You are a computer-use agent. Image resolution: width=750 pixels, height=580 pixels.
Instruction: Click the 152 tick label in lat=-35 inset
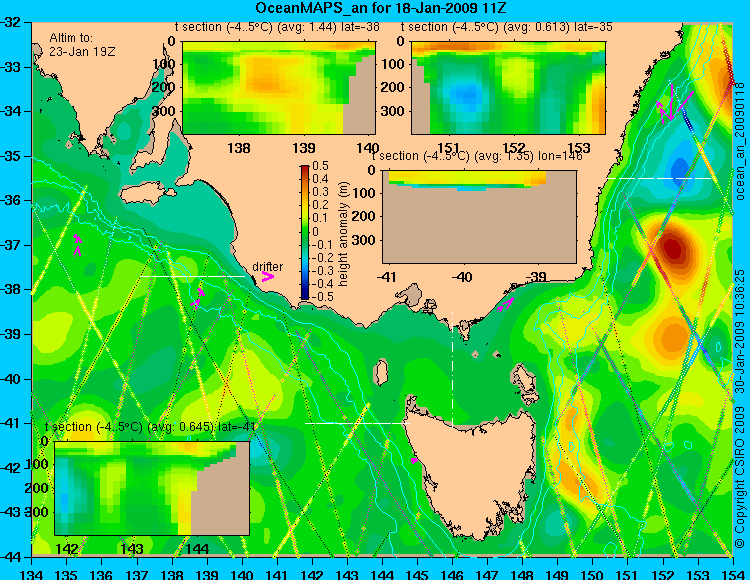coord(514,148)
